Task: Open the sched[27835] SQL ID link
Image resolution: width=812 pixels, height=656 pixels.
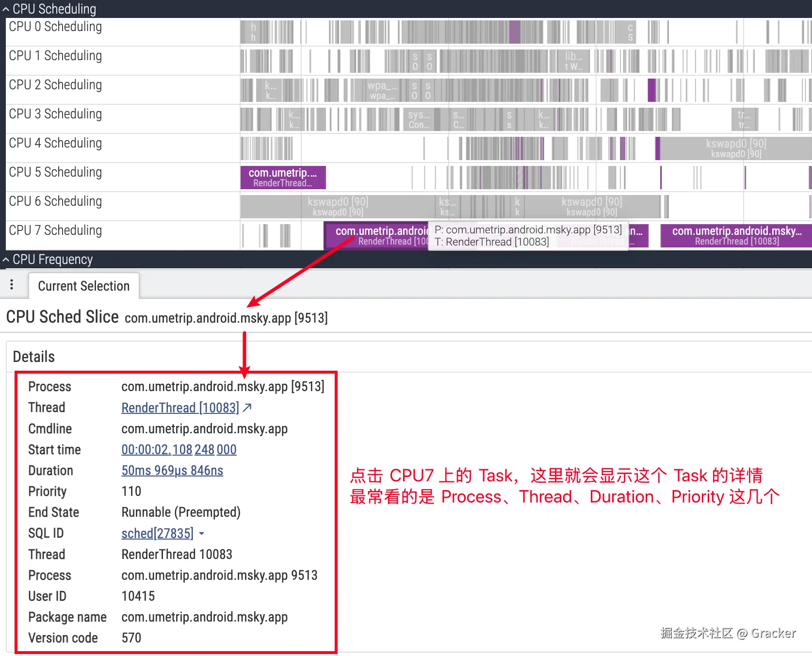Action: click(157, 533)
